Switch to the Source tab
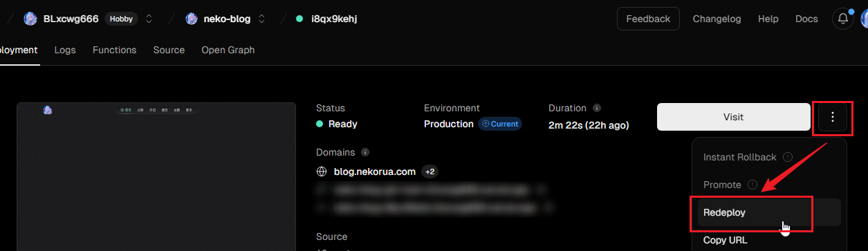868x251 pixels. click(169, 50)
